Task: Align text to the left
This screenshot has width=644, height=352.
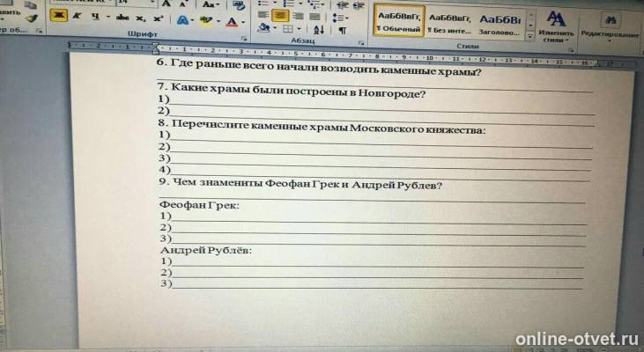Action: pyautogui.click(x=263, y=15)
